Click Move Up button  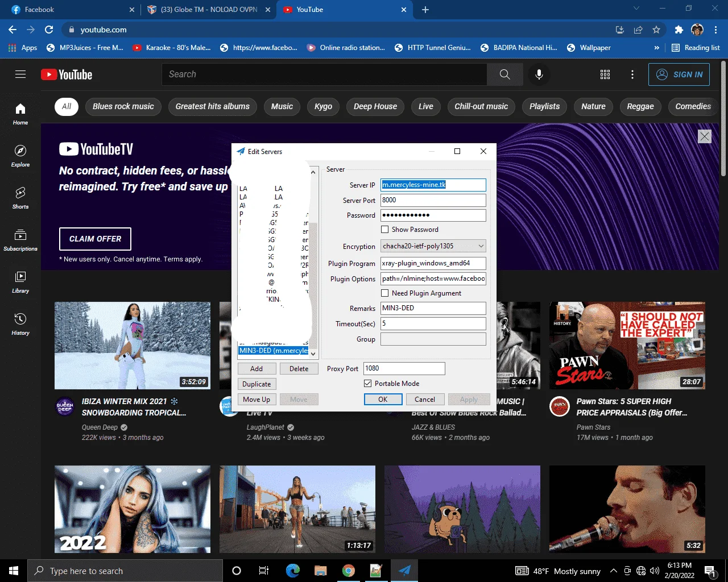[x=257, y=400]
